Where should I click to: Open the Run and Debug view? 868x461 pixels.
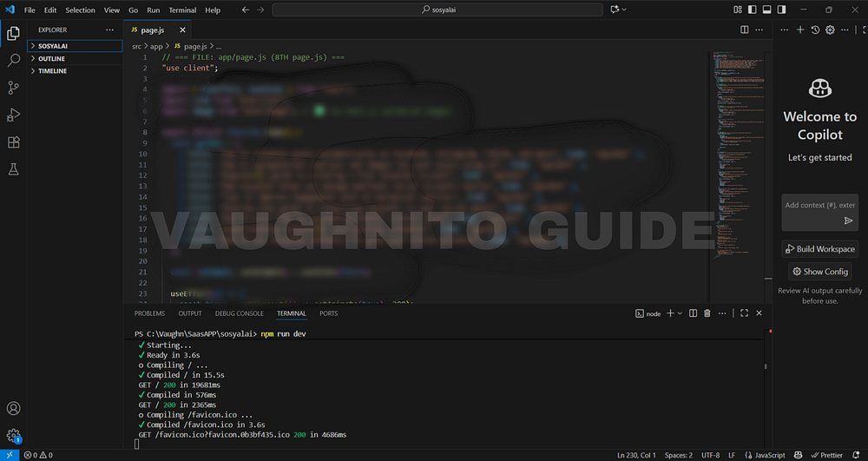13,115
